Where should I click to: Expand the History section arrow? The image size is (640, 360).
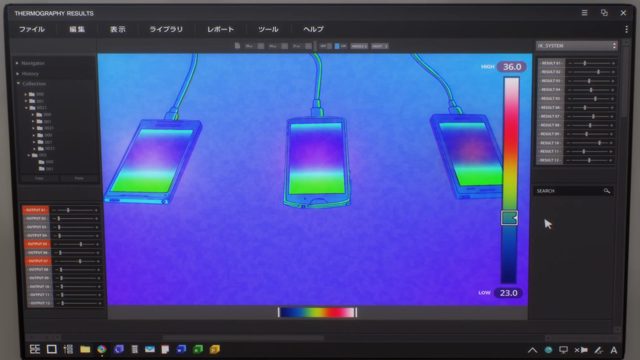[x=18, y=73]
